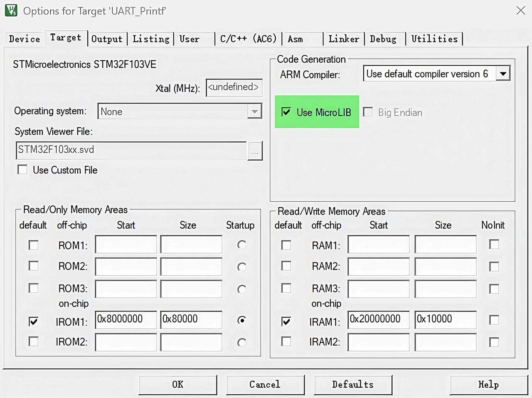Enable the Use Custom File checkbox
The height and width of the screenshot is (398, 532).
[x=22, y=170]
